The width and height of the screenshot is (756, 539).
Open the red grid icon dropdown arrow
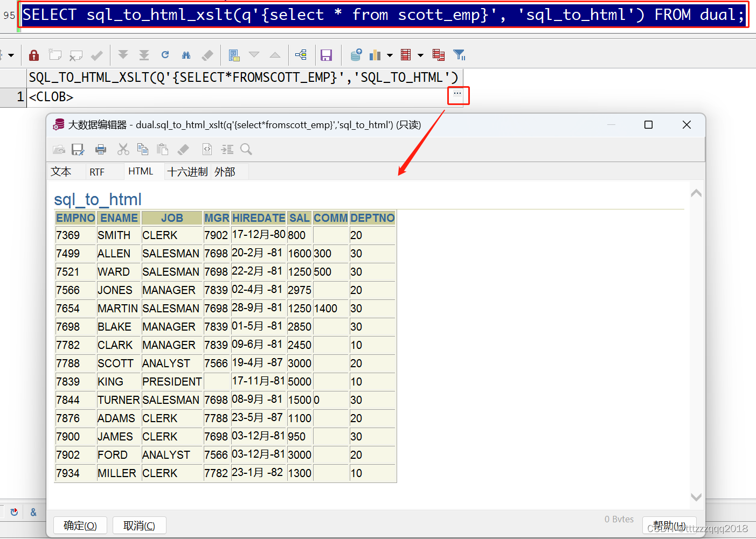click(420, 55)
